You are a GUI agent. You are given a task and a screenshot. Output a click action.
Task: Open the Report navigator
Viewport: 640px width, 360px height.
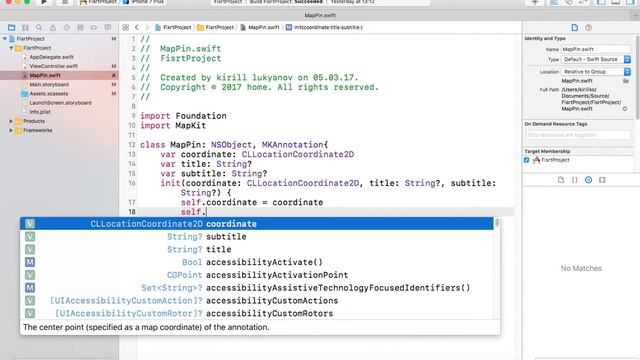pyautogui.click(x=108, y=27)
